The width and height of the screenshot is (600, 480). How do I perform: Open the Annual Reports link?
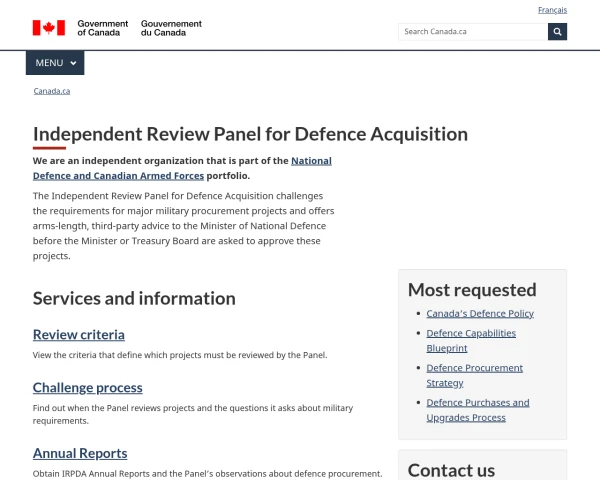pyautogui.click(x=80, y=453)
